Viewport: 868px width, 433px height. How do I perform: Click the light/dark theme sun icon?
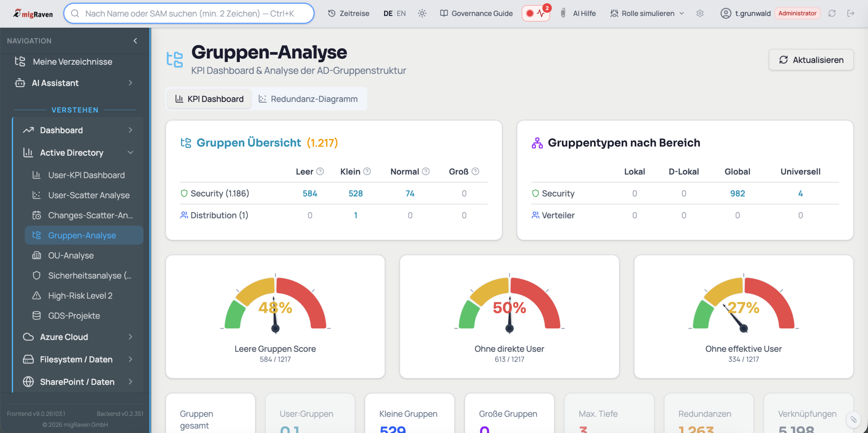[422, 13]
